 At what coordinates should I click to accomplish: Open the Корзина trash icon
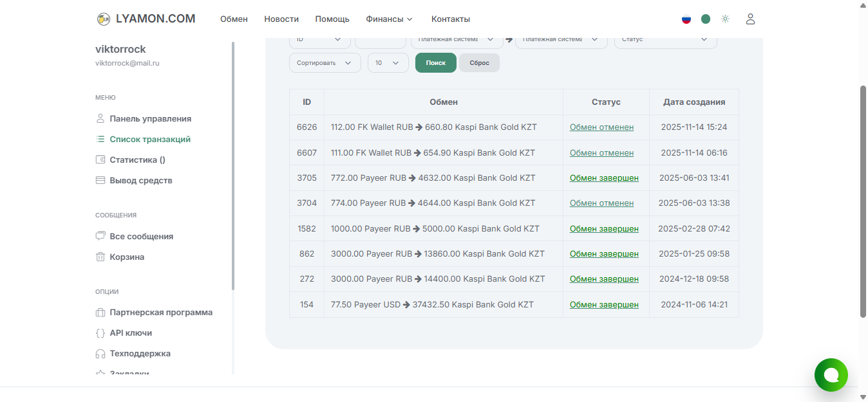[x=100, y=257]
